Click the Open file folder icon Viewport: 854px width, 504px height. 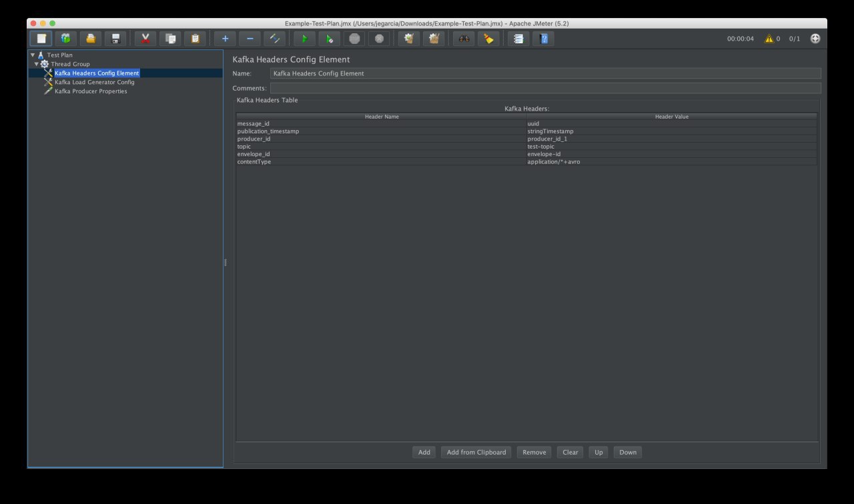91,39
